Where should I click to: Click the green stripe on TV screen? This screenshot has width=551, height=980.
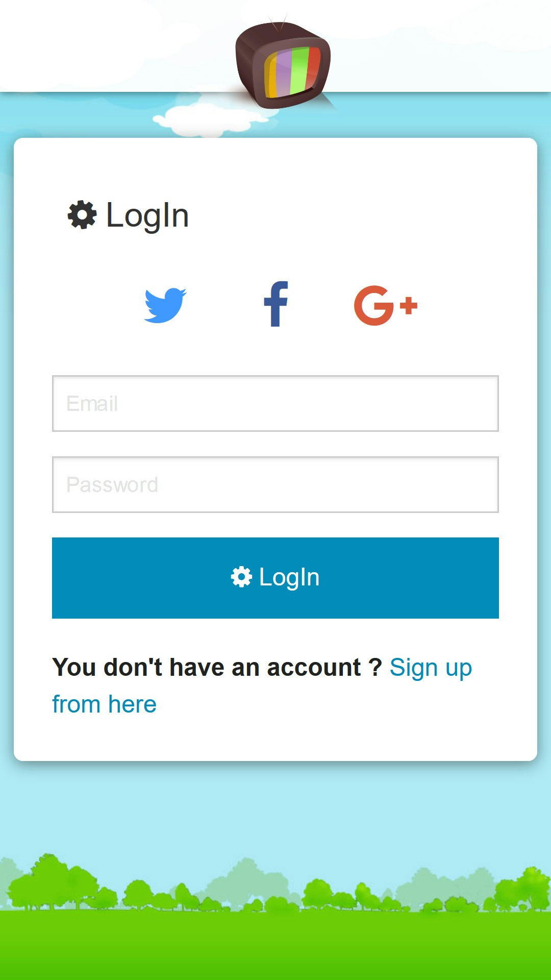coord(300,70)
